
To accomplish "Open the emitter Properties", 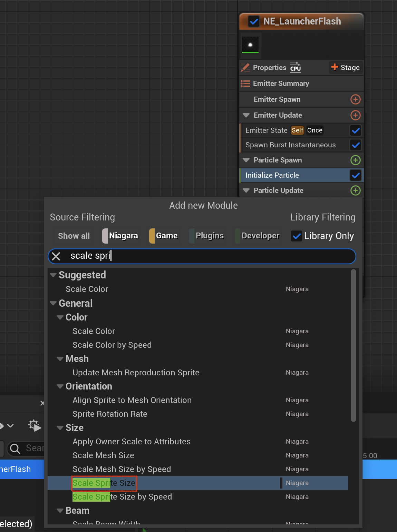I will click(270, 68).
